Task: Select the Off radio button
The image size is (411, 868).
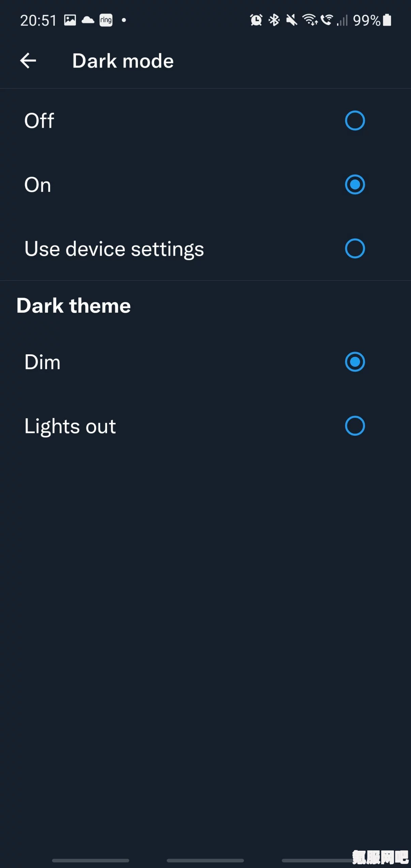Action: pos(355,120)
